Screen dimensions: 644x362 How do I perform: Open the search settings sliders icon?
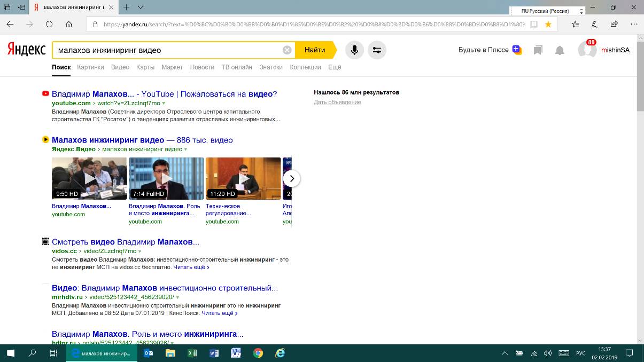click(377, 50)
